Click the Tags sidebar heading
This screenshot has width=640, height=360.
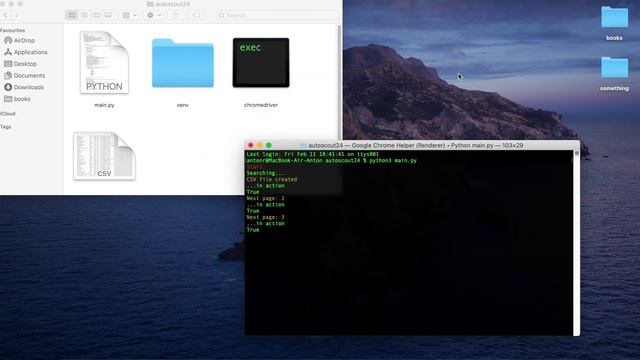(x=6, y=127)
